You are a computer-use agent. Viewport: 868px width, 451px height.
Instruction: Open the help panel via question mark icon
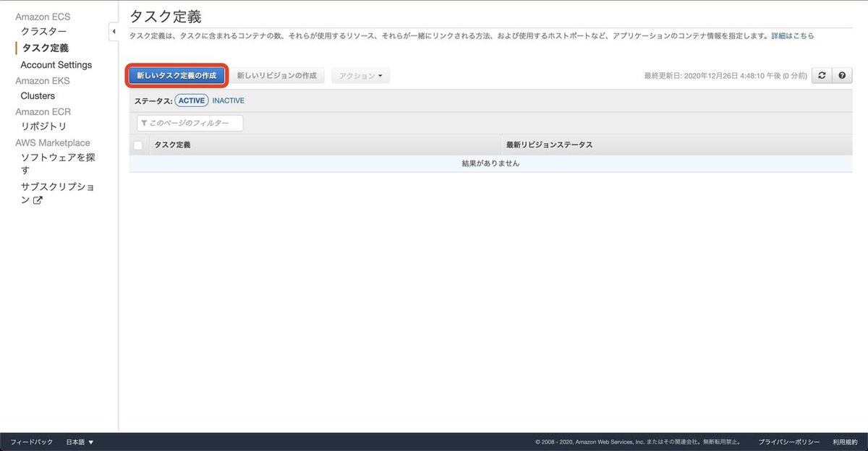843,75
